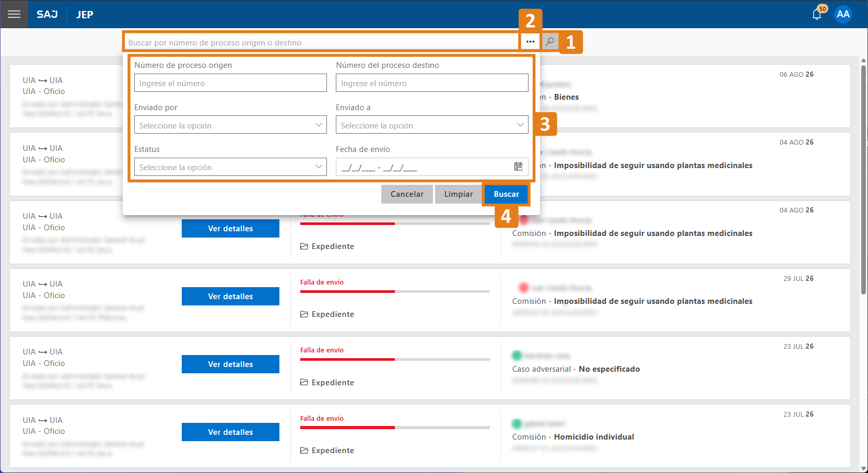Image resolution: width=868 pixels, height=473 pixels.
Task: Click the scrollbar down arrow
Action: point(863,468)
